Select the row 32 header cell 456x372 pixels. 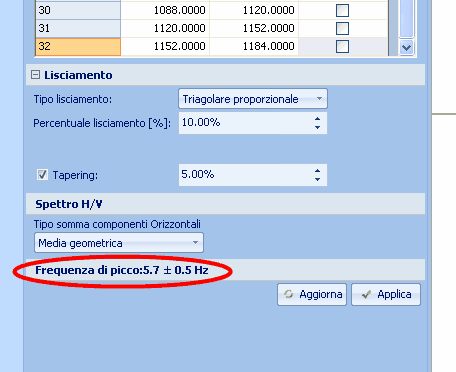pos(78,46)
